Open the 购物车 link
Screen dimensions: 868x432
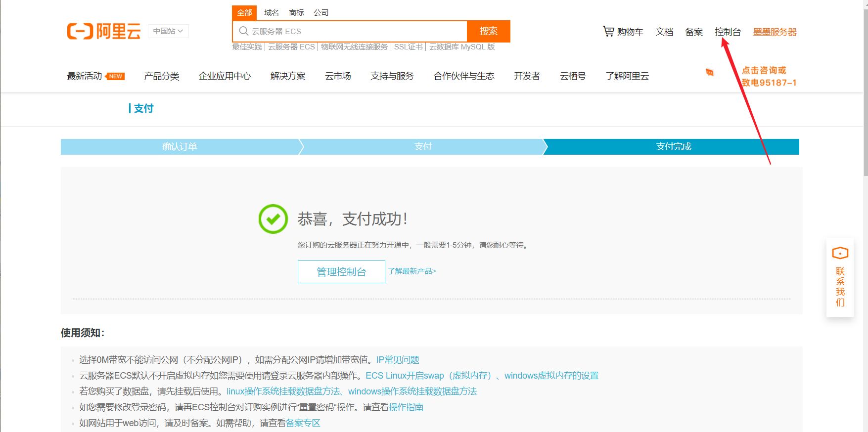tap(630, 32)
